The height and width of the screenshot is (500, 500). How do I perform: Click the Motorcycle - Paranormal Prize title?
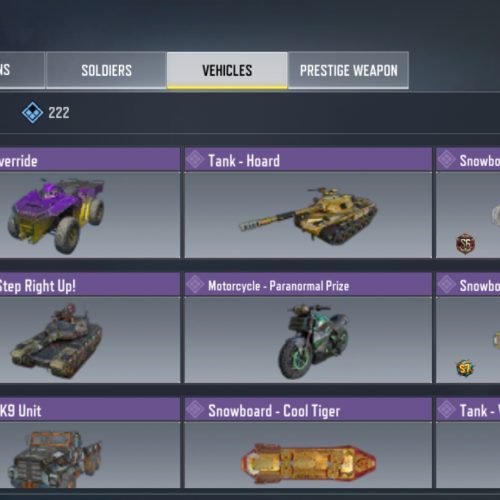pyautogui.click(x=279, y=286)
